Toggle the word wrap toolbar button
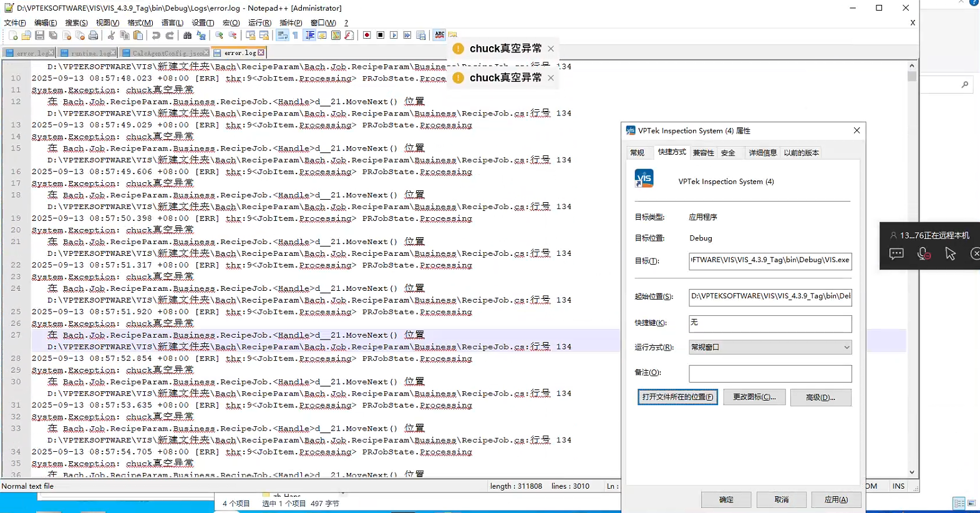 pos(282,36)
